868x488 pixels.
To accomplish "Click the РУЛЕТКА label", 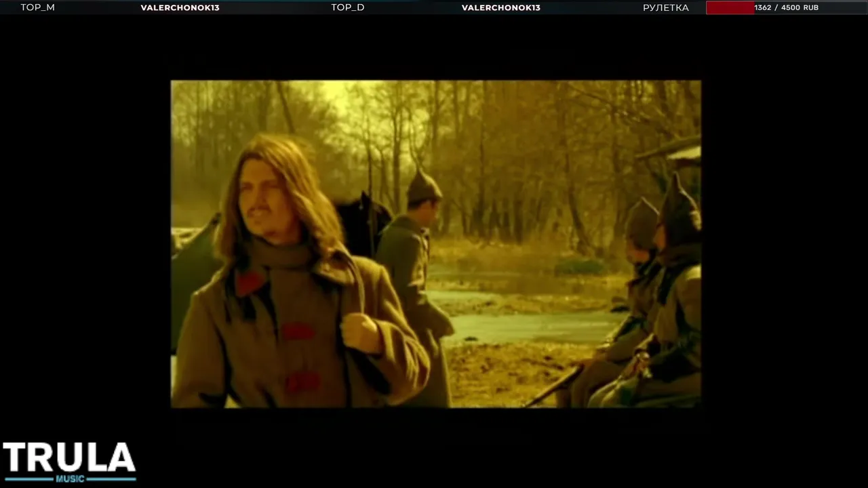I will (666, 7).
